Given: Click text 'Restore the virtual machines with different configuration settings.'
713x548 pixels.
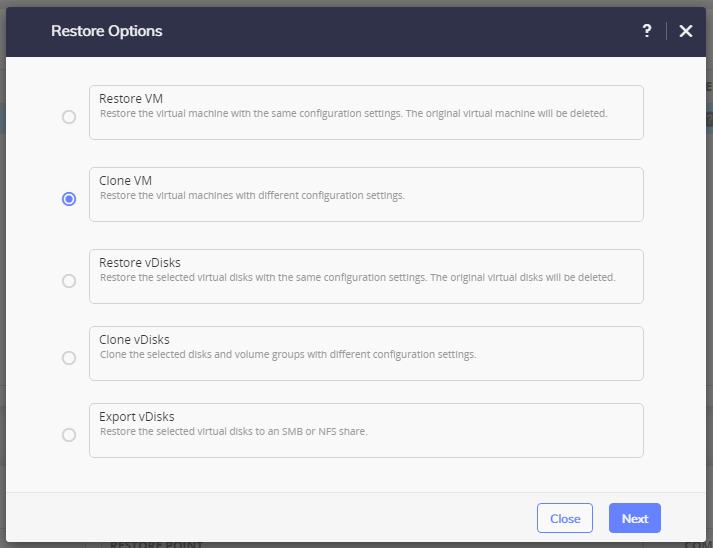Looking at the screenshot, I should click(x=252, y=196).
